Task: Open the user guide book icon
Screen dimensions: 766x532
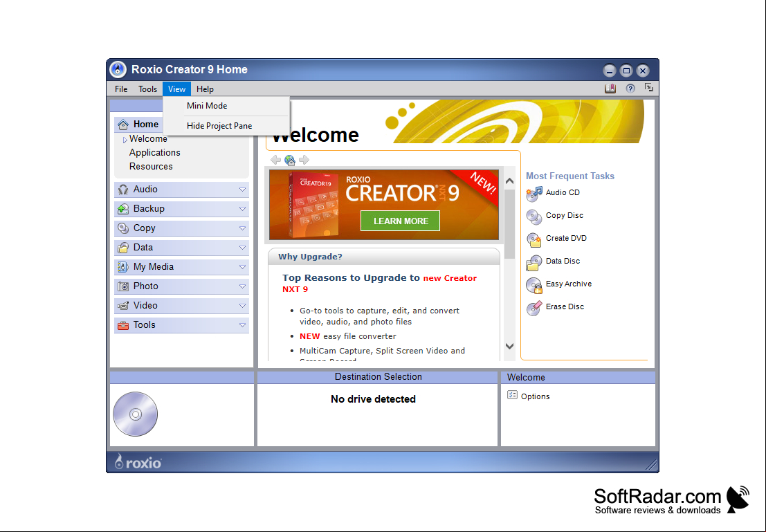Action: click(610, 89)
